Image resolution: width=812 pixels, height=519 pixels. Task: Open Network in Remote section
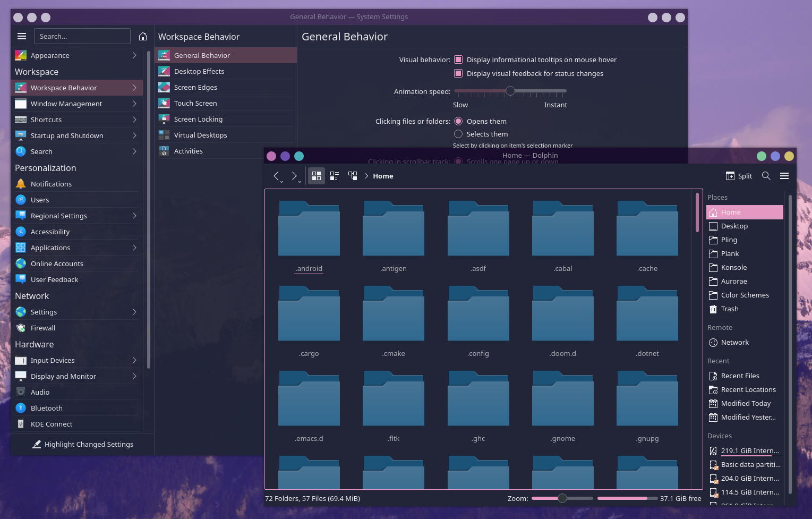[745, 342]
